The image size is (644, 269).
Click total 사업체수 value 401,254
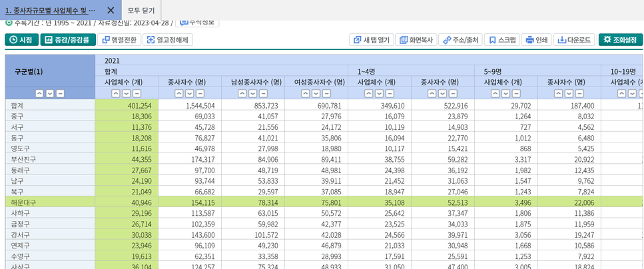coord(141,106)
